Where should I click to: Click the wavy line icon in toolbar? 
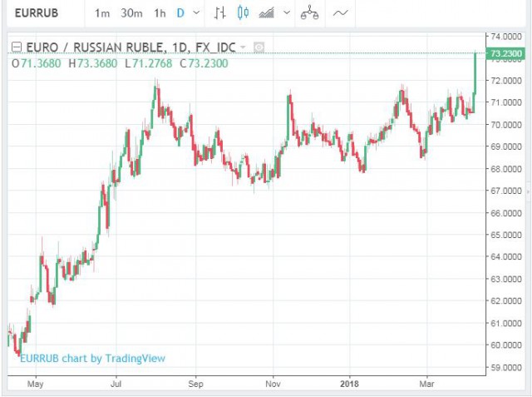pos(340,13)
